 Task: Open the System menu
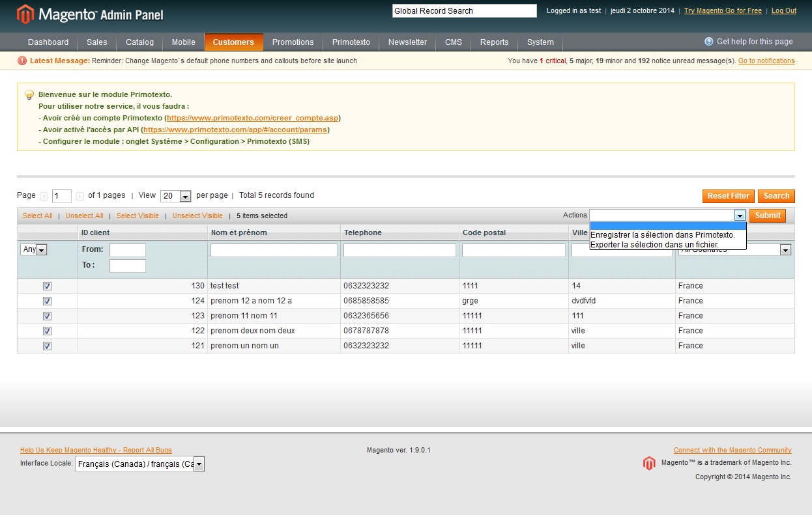540,42
